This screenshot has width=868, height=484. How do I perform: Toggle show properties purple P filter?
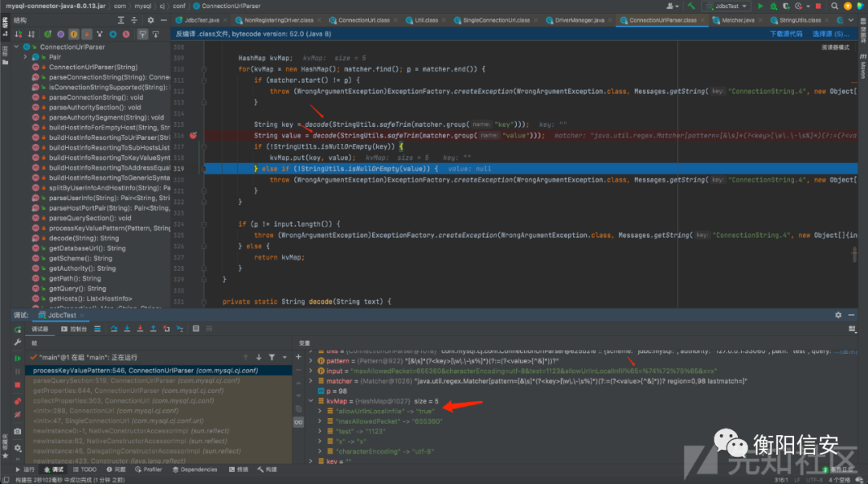60,35
